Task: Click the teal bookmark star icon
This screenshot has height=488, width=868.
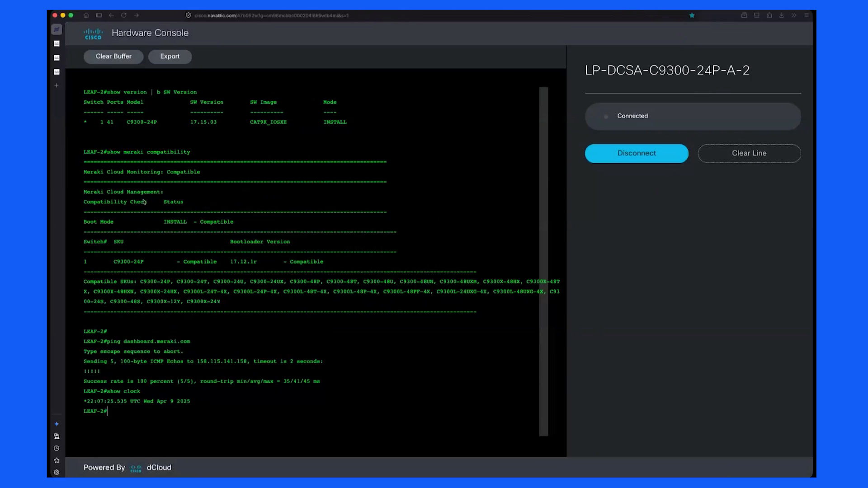Action: pos(692,15)
